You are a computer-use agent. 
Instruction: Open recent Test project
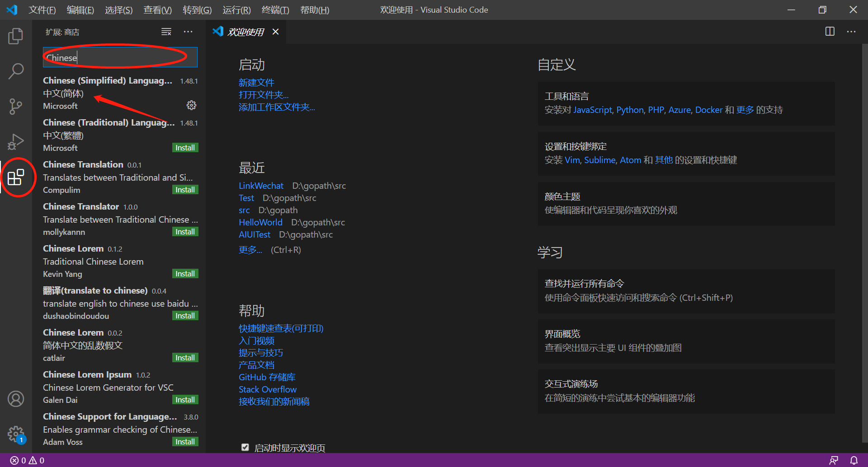coord(246,198)
